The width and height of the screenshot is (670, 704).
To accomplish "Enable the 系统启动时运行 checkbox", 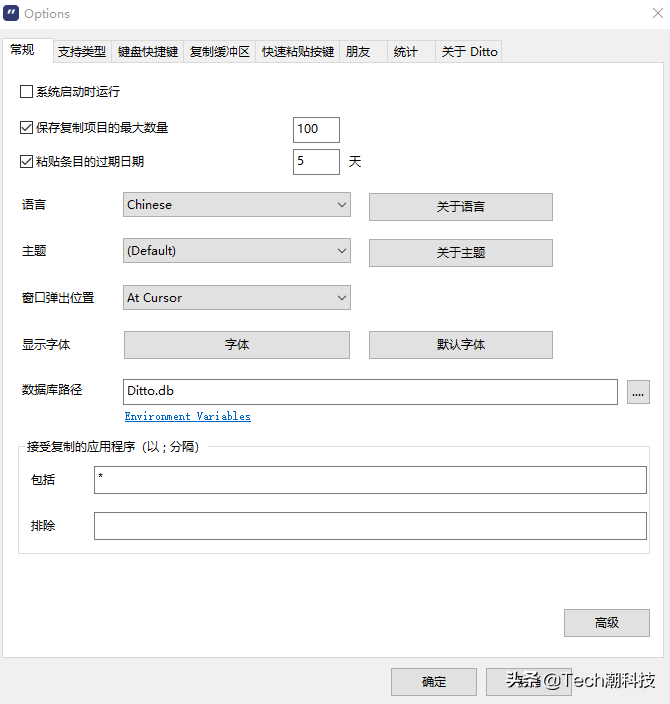I will 27,92.
